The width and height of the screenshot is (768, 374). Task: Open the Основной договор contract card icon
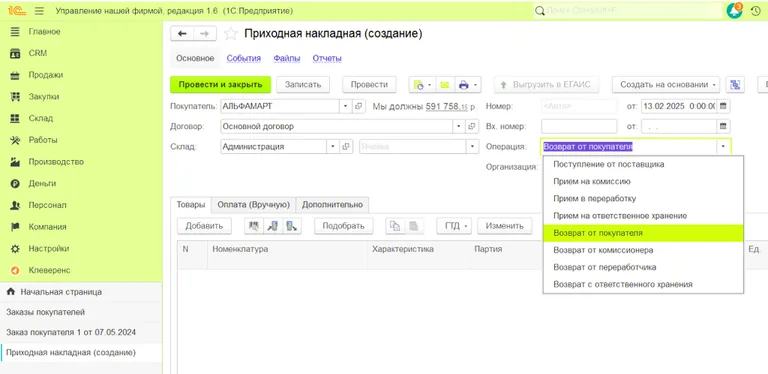(472, 126)
